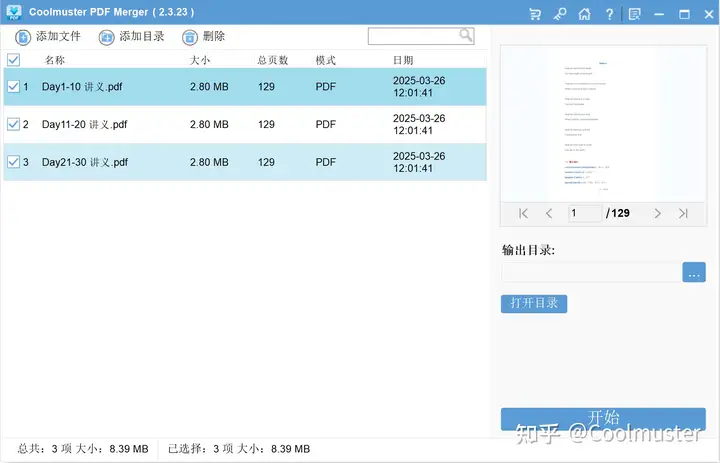This screenshot has height=463, width=720.
Task: Sort by the 大小 column header
Action: coord(200,60)
